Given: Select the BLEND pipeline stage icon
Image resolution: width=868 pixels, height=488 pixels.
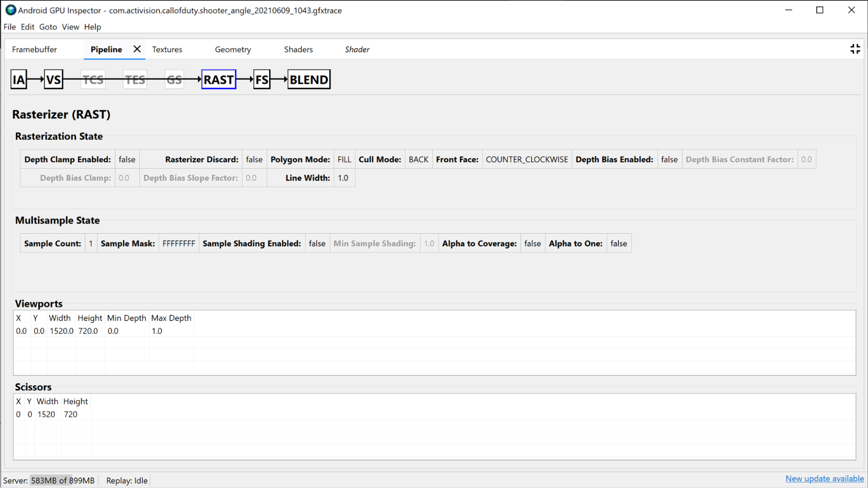Looking at the screenshot, I should click(x=308, y=80).
